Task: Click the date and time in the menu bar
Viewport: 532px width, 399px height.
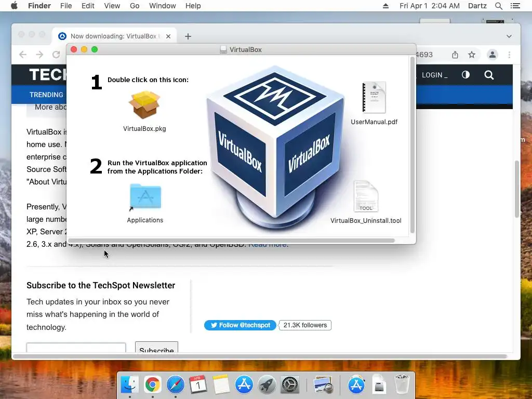Action: 430,6
